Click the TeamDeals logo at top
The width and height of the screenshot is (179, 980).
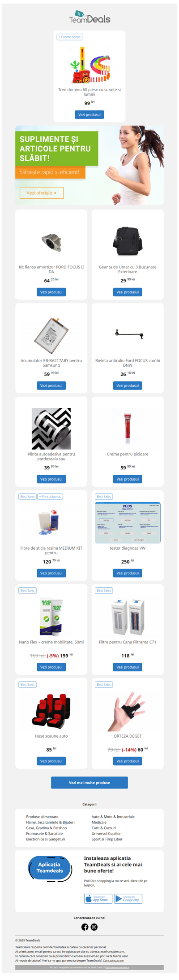click(x=89, y=17)
